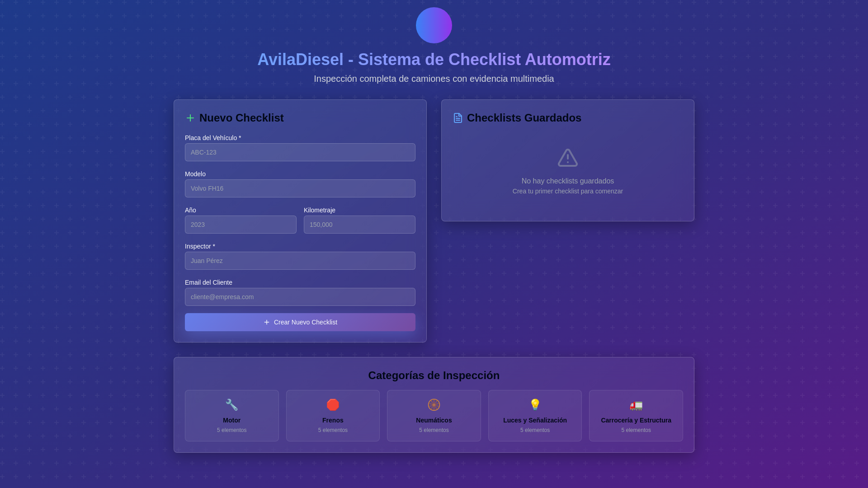
Task: Click the truck icon on Carrocería card
Action: [x=636, y=405]
